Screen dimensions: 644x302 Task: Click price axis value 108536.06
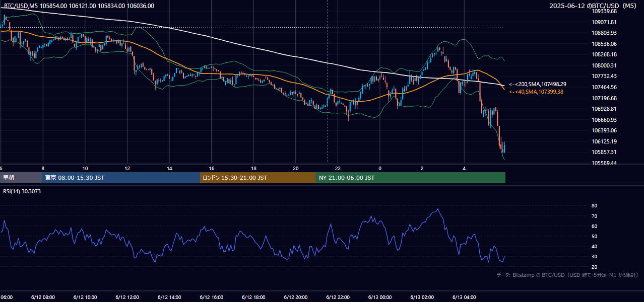(604, 44)
